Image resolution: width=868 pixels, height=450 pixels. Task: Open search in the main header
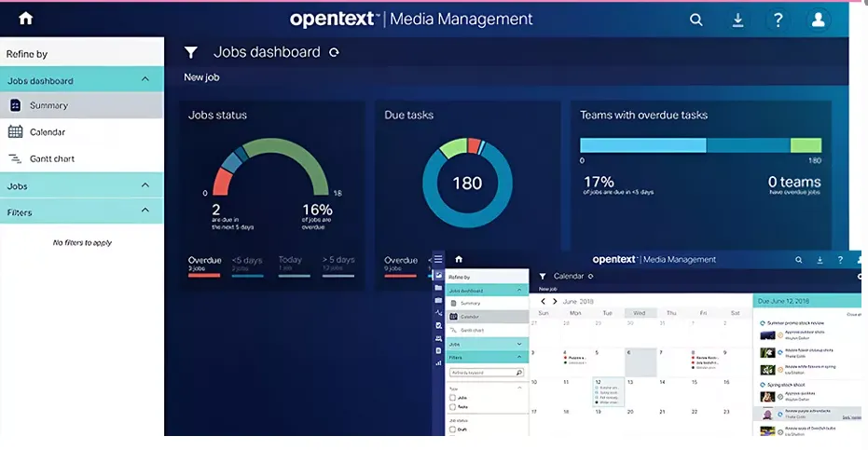click(x=696, y=20)
